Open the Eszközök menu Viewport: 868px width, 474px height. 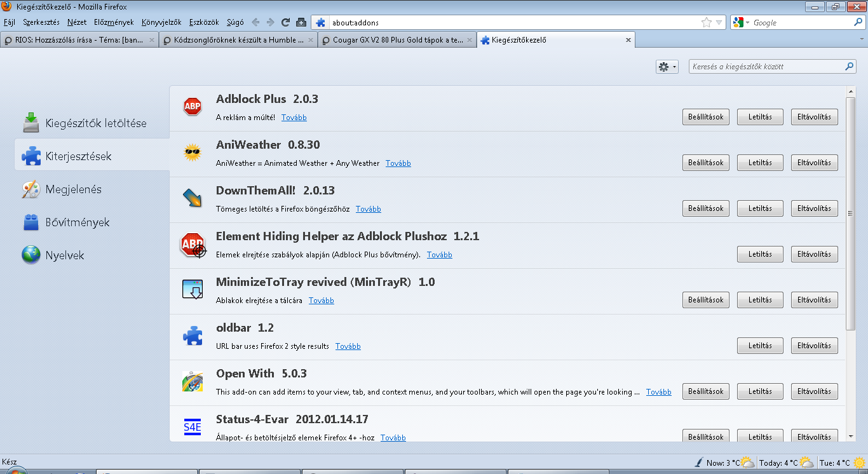pyautogui.click(x=204, y=22)
